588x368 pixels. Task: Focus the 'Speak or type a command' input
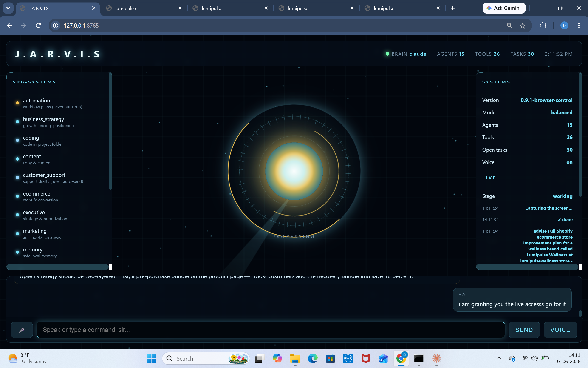[270, 330]
